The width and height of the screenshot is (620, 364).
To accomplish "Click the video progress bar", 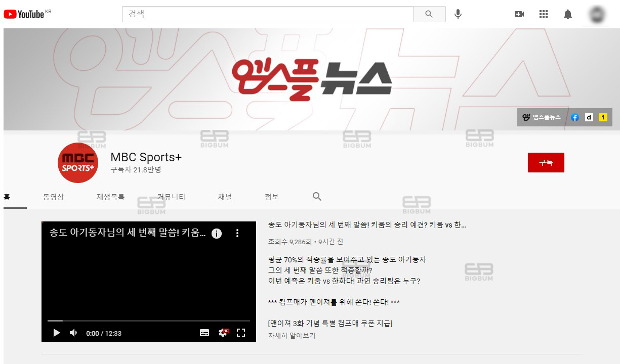I will pos(149,321).
